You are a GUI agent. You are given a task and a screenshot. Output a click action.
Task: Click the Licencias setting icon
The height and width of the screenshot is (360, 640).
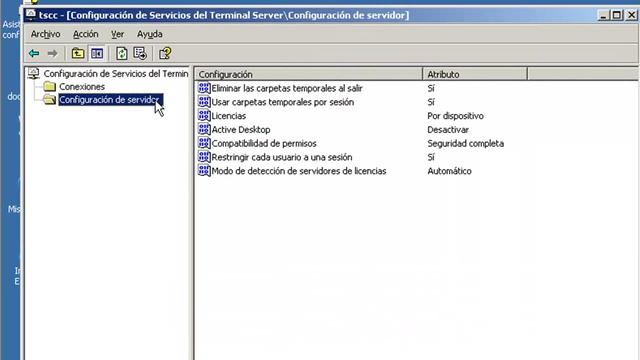click(204, 116)
